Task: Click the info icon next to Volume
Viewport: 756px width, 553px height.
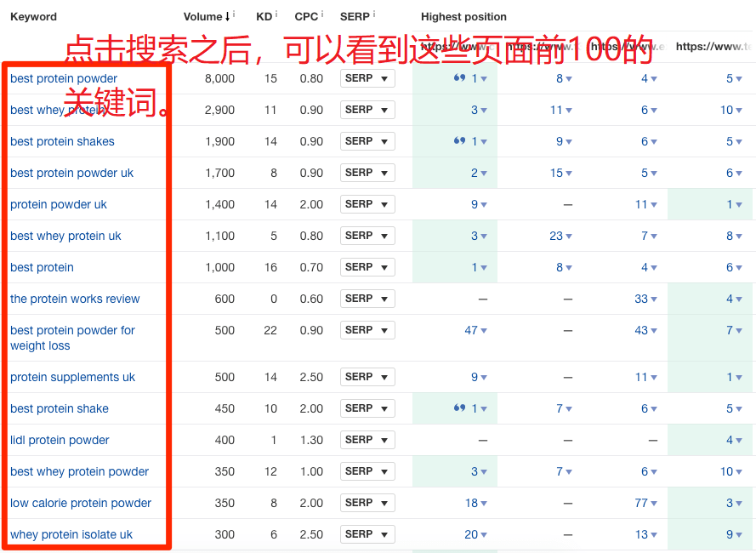Action: (x=234, y=14)
